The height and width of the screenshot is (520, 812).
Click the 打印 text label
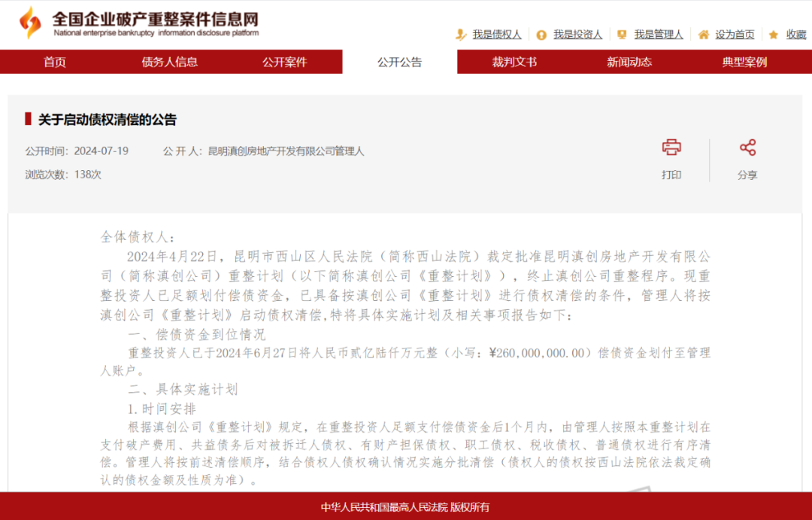(x=671, y=175)
